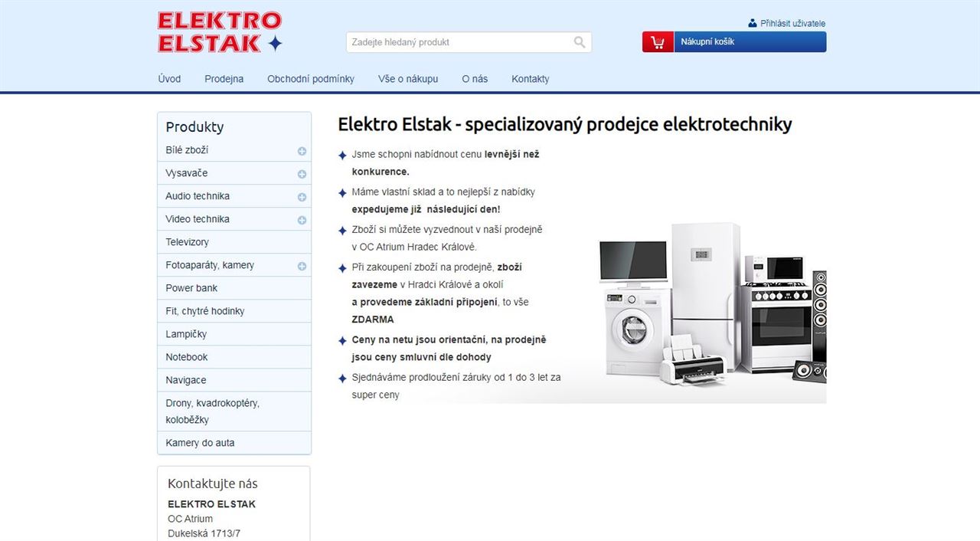Expand the Fotoaparáty, kamery category
Viewport: 980px width, 541px height.
[302, 266]
